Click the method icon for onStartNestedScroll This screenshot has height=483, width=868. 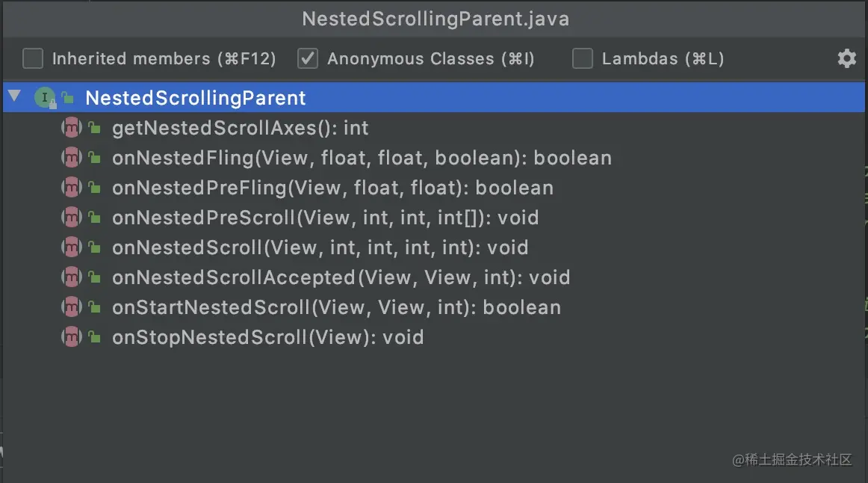click(x=69, y=307)
